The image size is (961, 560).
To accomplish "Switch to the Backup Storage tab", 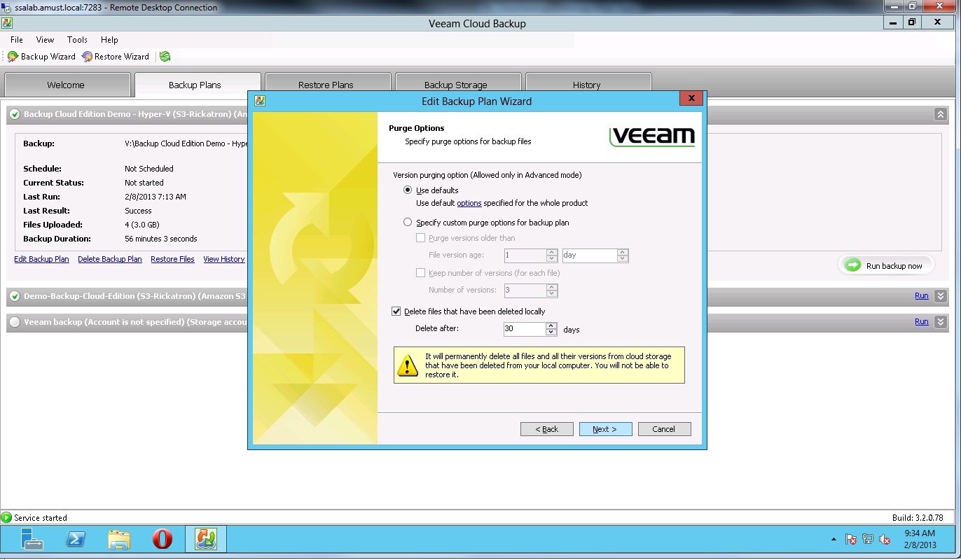I will [457, 85].
